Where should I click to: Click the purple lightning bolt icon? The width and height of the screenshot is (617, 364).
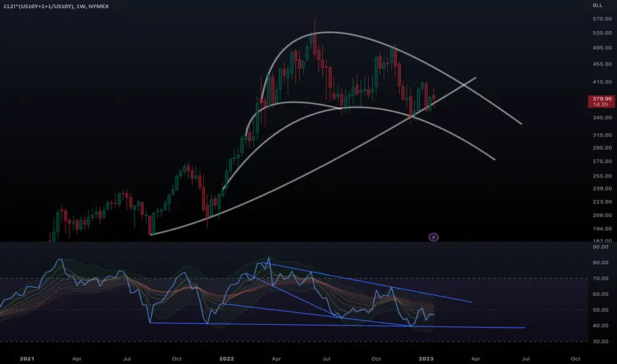pos(433,237)
